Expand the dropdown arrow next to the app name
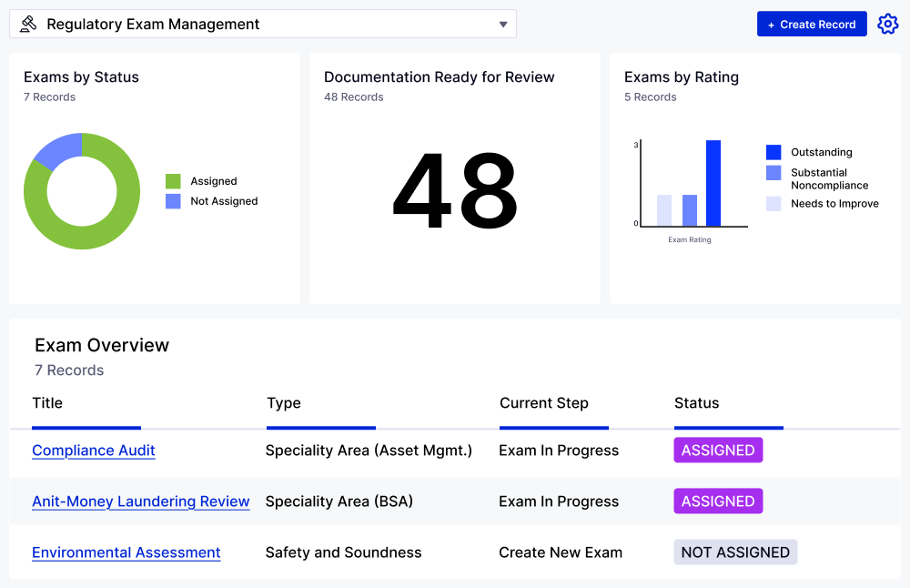This screenshot has width=910, height=588. pyautogui.click(x=503, y=25)
